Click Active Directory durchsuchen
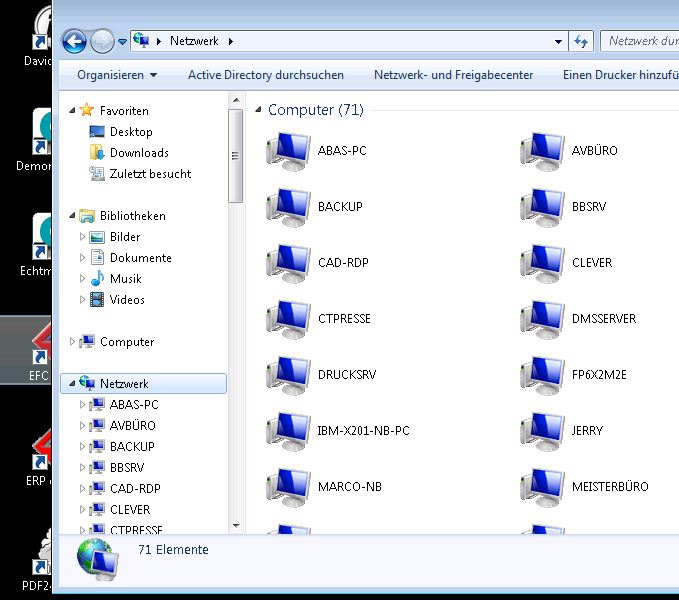 pos(265,75)
